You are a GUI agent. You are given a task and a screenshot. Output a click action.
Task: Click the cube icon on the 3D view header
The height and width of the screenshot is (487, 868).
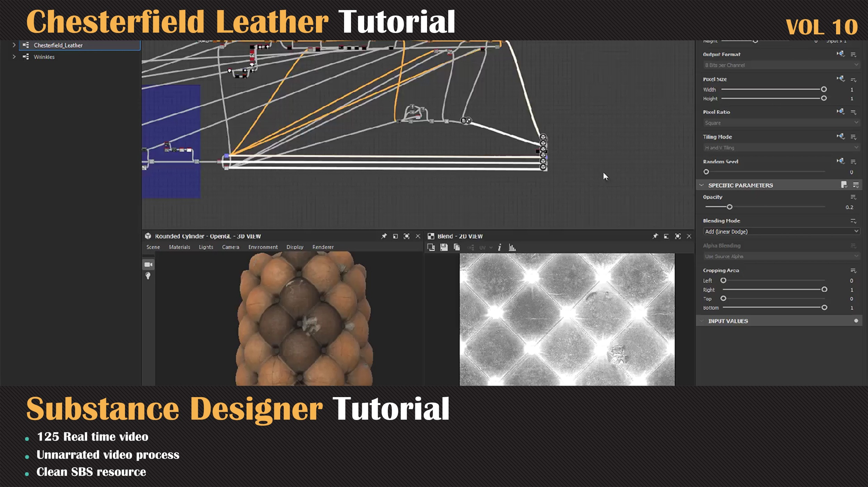[x=149, y=236]
